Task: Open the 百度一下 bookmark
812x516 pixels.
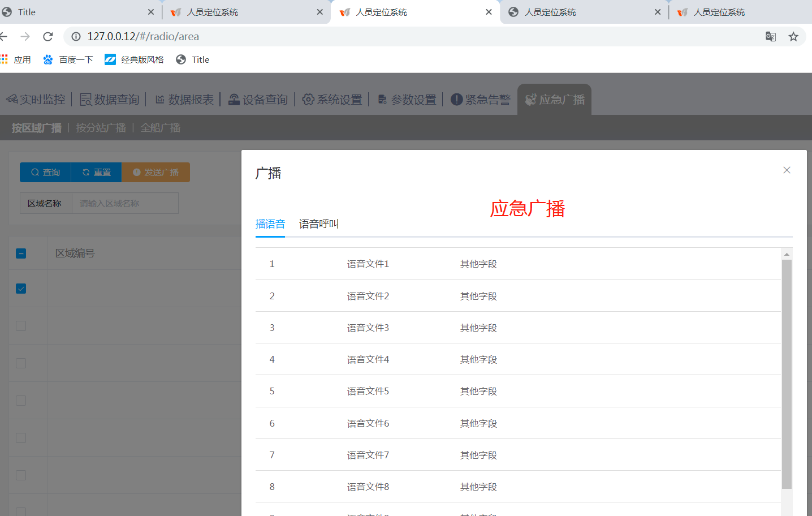Action: pyautogui.click(x=68, y=59)
